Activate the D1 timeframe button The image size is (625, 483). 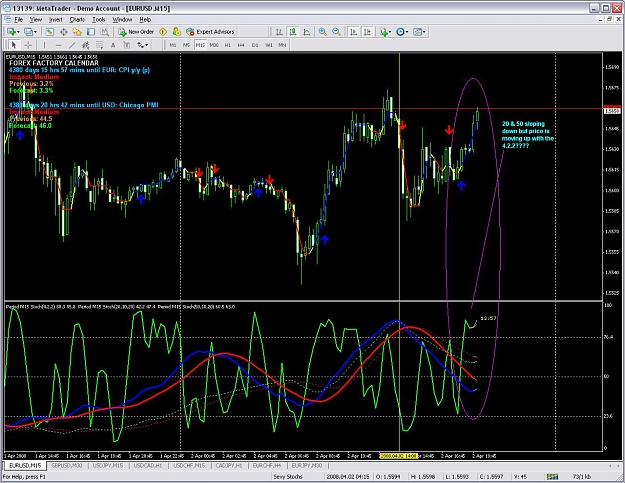pos(255,45)
